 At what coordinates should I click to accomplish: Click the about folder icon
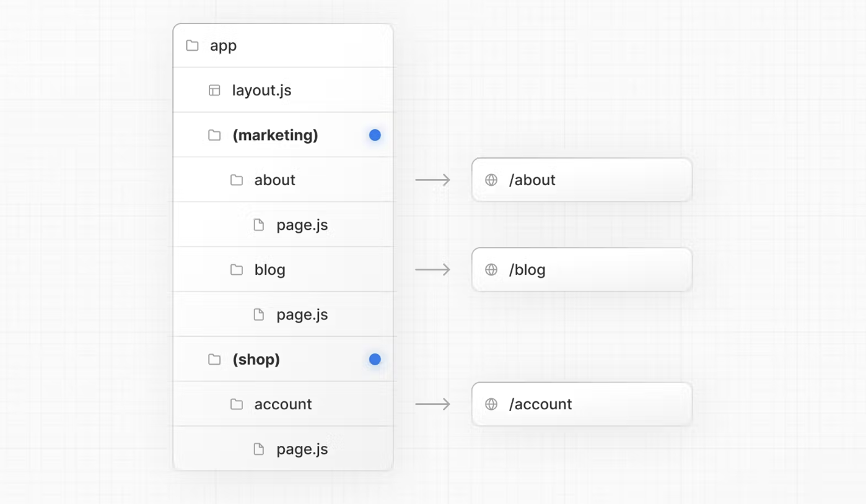coord(237,180)
